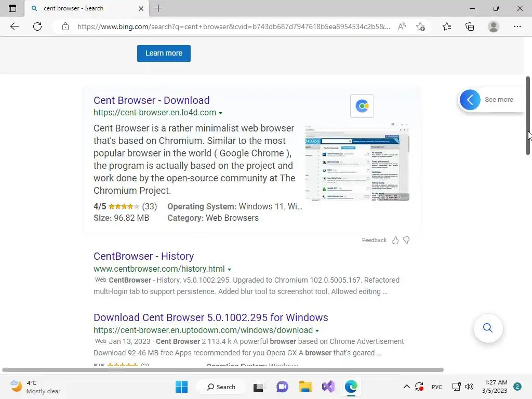Viewport: 532px width, 399px height.
Task: Open File Explorer from the taskbar
Action: [305, 387]
